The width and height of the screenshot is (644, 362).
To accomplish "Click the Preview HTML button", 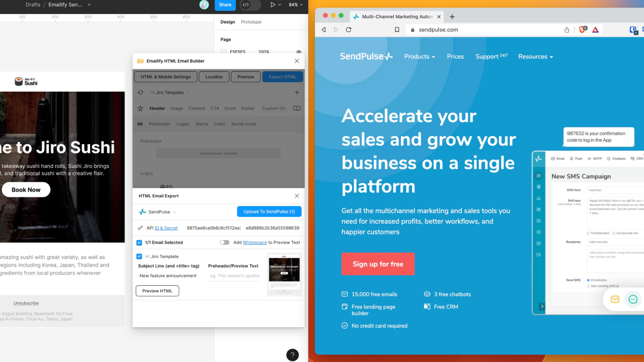I will point(157,291).
